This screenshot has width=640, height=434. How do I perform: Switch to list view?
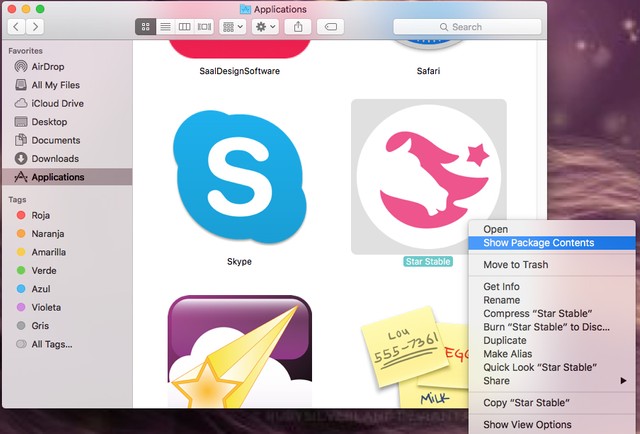point(165,27)
